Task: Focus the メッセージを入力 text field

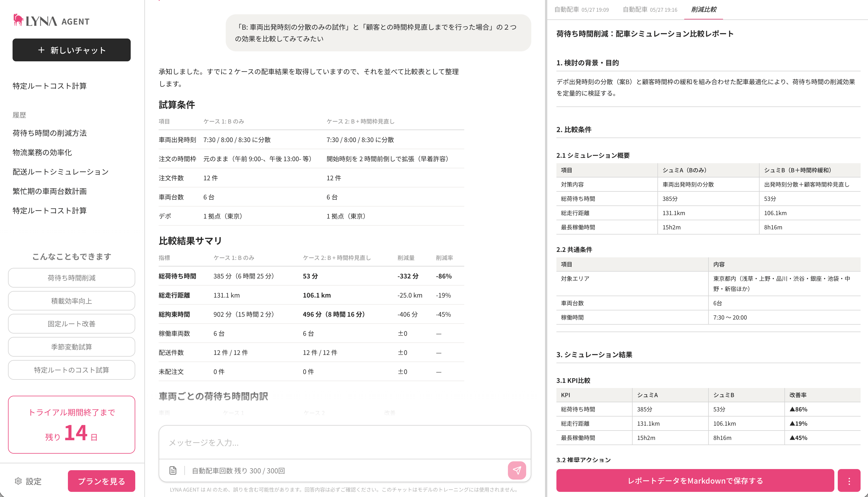Action: click(345, 443)
